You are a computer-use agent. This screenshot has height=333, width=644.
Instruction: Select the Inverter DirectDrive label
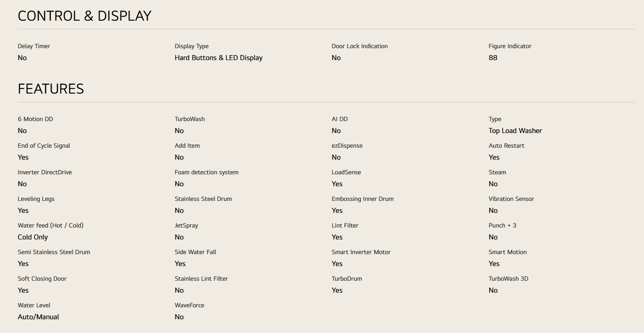coord(45,172)
